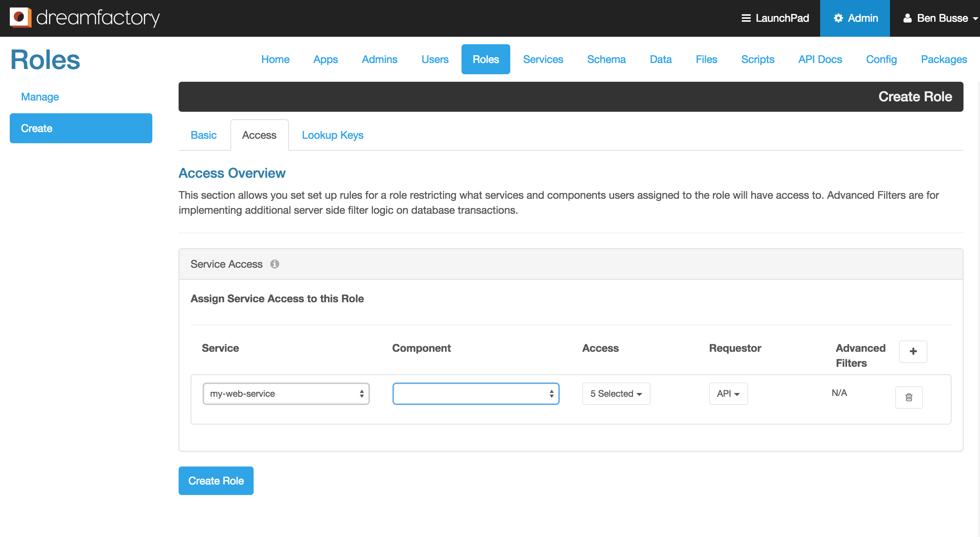Go to the Home nav item
This screenshot has width=980, height=537.
coord(275,59)
